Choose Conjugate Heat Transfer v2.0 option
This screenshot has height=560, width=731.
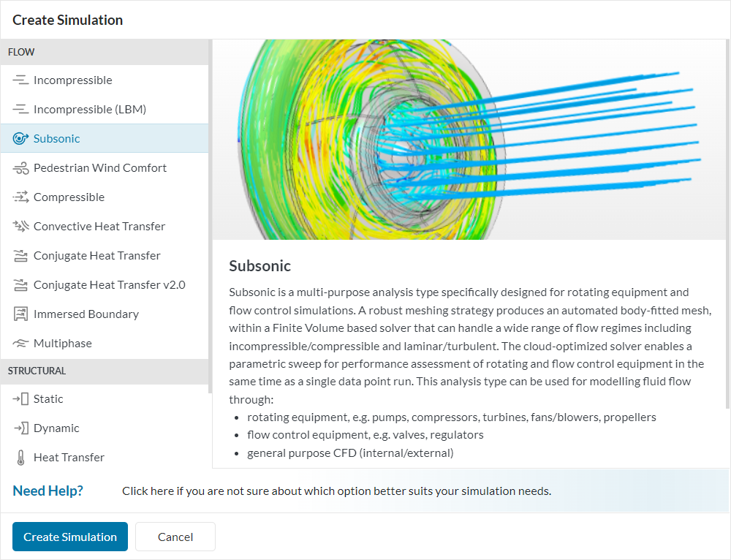(x=109, y=285)
